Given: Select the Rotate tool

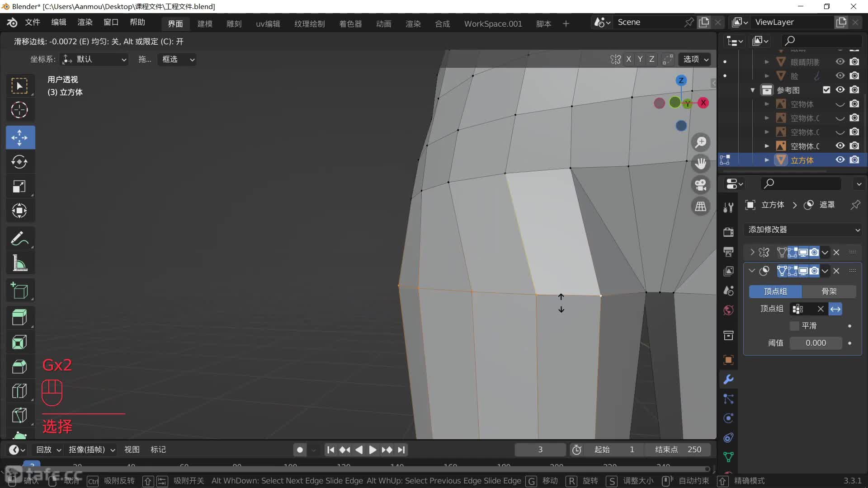Looking at the screenshot, I should (20, 162).
